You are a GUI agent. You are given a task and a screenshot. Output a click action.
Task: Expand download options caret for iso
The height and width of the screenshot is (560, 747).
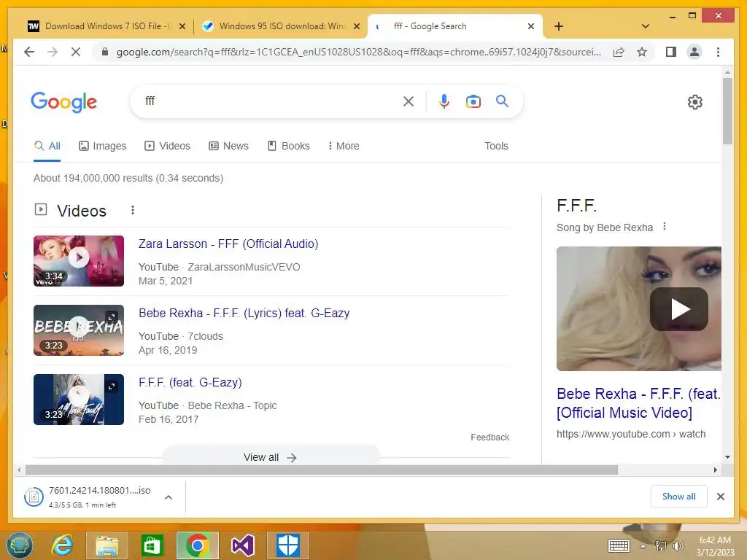pyautogui.click(x=169, y=497)
